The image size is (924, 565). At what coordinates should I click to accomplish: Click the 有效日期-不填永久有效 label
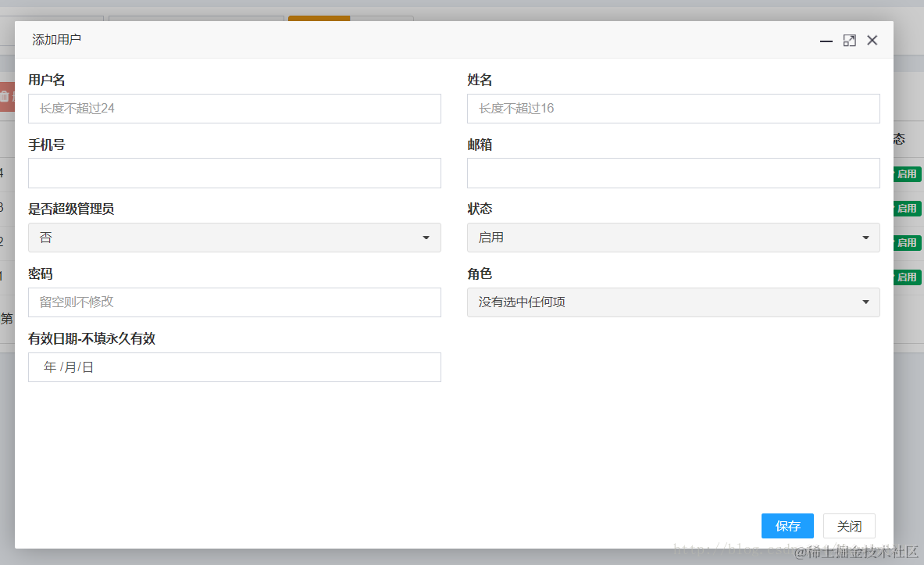[x=92, y=338]
